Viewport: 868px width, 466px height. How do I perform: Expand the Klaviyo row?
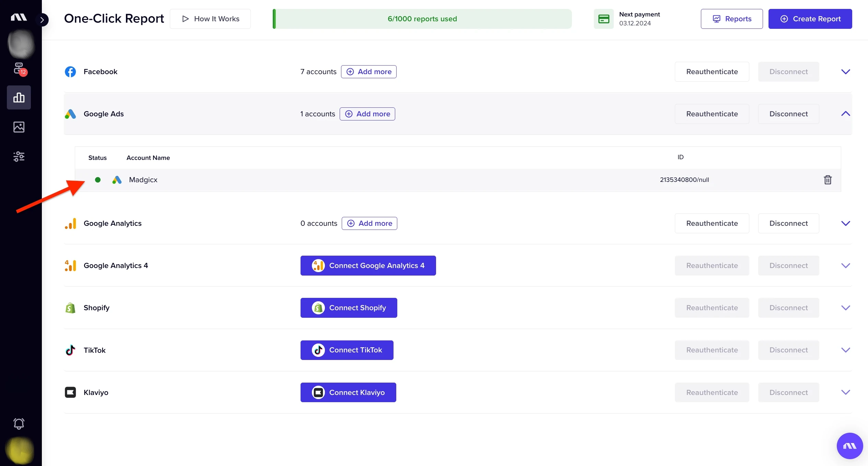click(x=846, y=392)
